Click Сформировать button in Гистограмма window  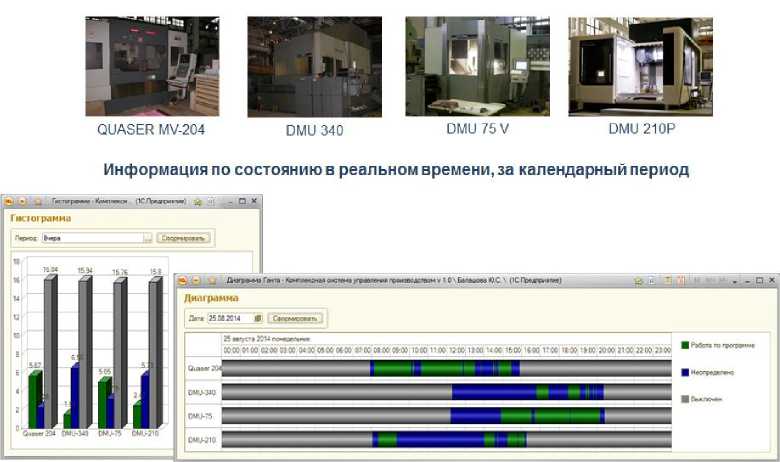tap(184, 238)
